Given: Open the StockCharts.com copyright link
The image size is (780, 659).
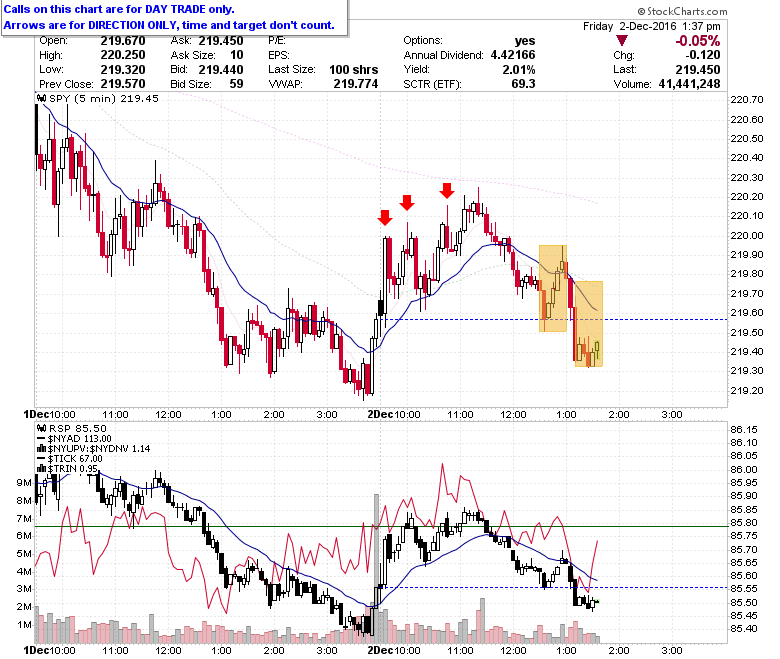Looking at the screenshot, I should 682,11.
